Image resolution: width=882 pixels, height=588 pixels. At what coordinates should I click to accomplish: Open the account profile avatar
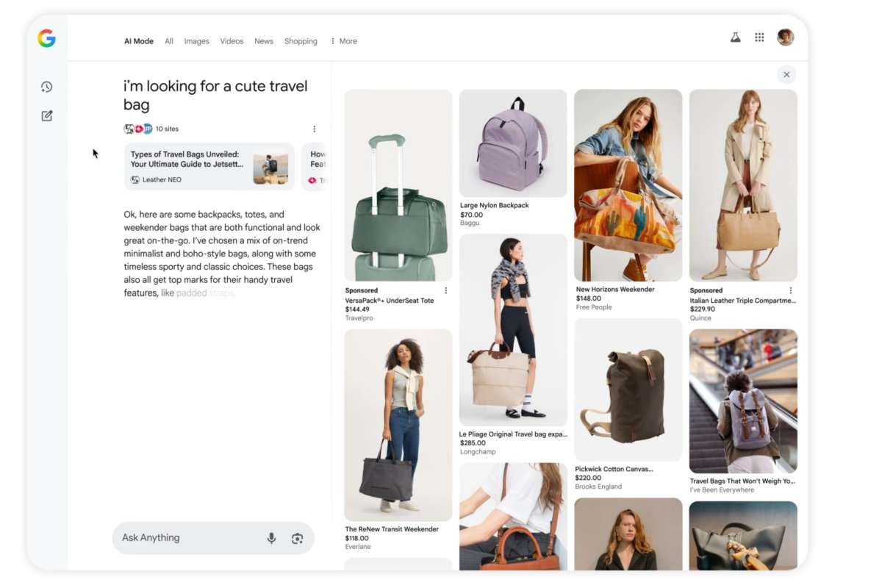point(786,37)
